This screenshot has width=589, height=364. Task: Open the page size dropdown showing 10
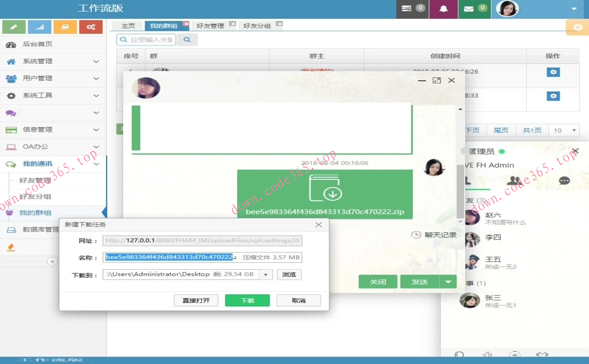[x=565, y=130]
